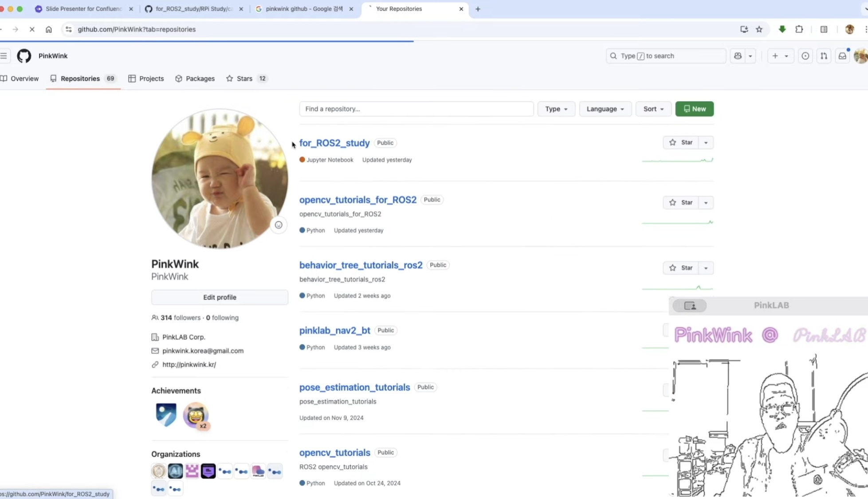Expand the Language filter dropdown
The height and width of the screenshot is (499, 868).
point(605,109)
